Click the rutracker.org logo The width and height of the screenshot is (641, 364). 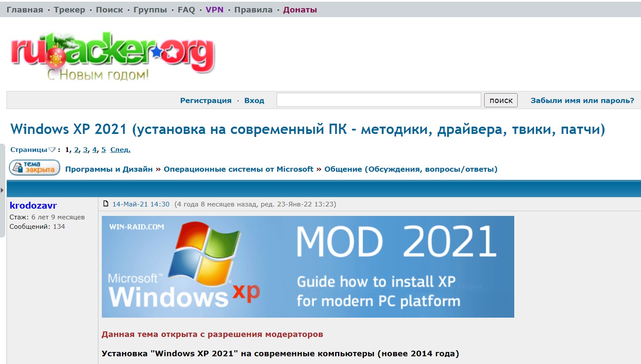[x=113, y=56]
